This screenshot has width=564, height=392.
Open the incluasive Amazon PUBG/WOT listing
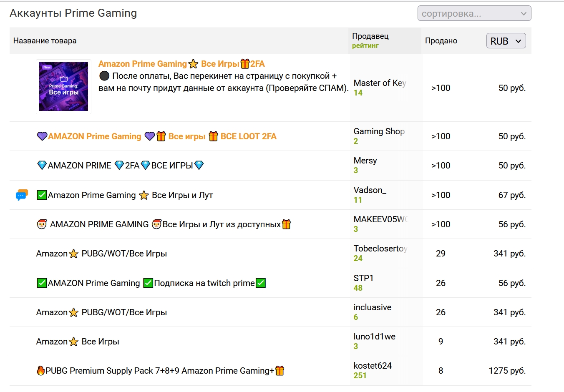click(x=101, y=312)
